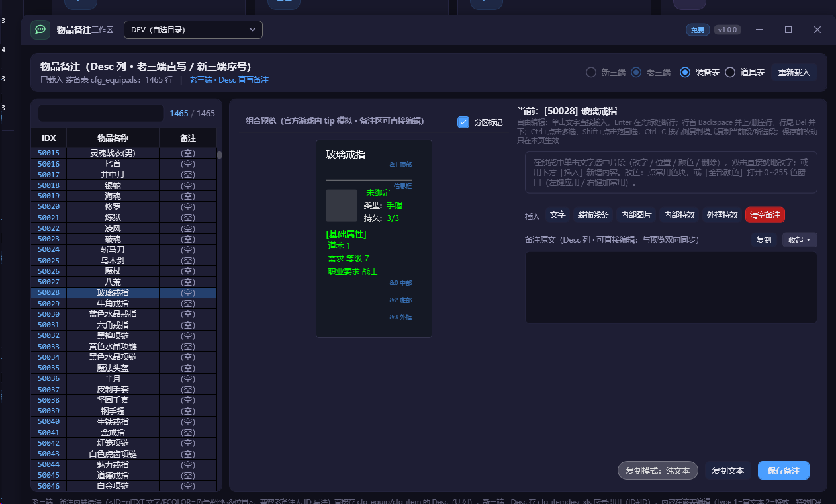Click the 持久: 3/3 line in preview
This screenshot has width=836, height=504.
pyautogui.click(x=381, y=218)
